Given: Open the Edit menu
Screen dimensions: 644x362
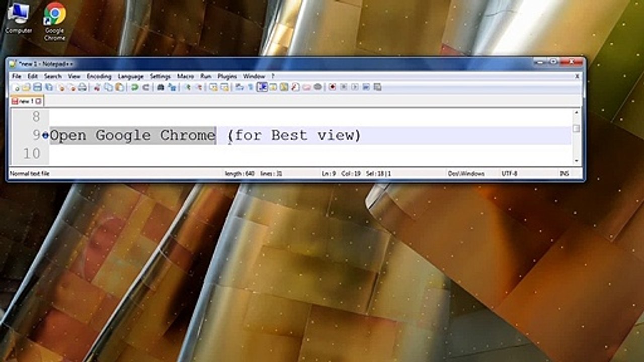Looking at the screenshot, I should click(33, 76).
